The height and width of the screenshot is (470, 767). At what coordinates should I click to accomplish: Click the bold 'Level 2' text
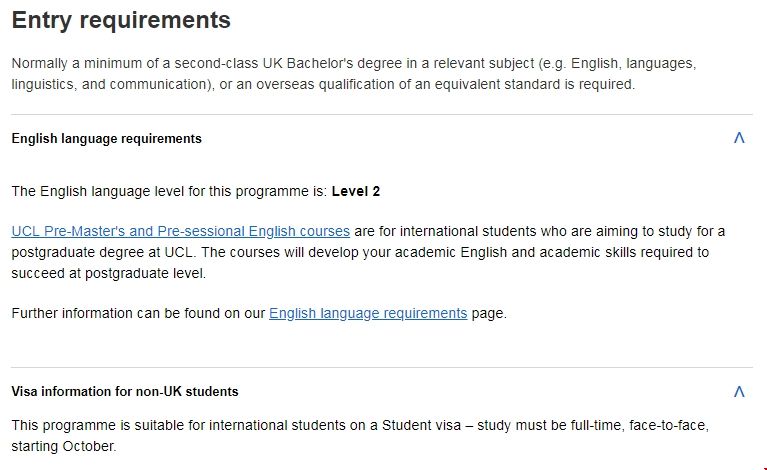click(356, 191)
